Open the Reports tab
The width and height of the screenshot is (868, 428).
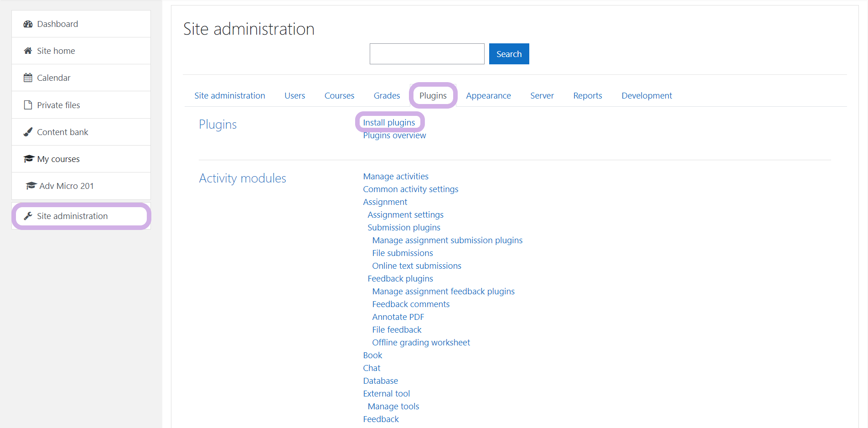[587, 96]
